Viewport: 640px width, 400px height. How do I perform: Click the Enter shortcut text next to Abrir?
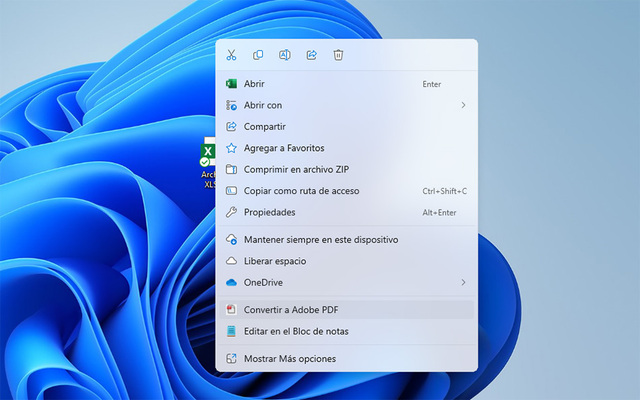431,84
